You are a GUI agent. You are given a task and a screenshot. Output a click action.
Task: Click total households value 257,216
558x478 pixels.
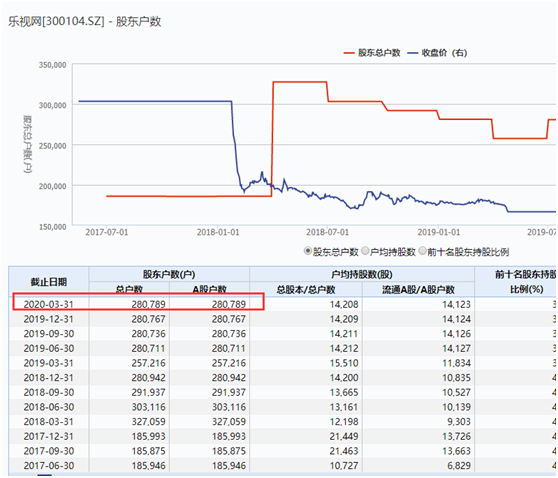click(148, 363)
